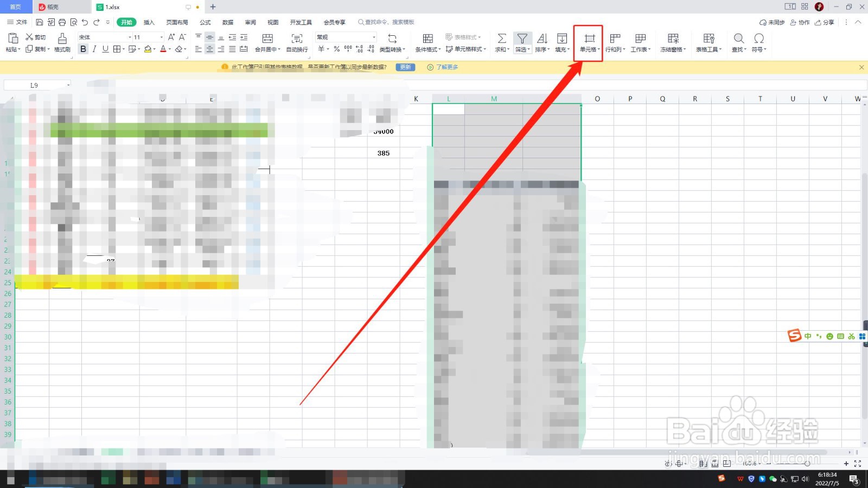Switch to the Data (数据) tab

[228, 22]
